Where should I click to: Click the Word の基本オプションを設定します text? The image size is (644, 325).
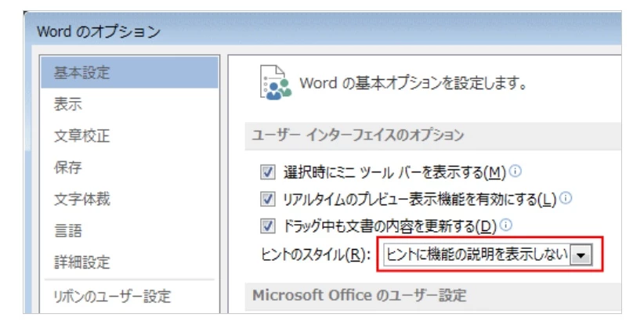pyautogui.click(x=413, y=83)
